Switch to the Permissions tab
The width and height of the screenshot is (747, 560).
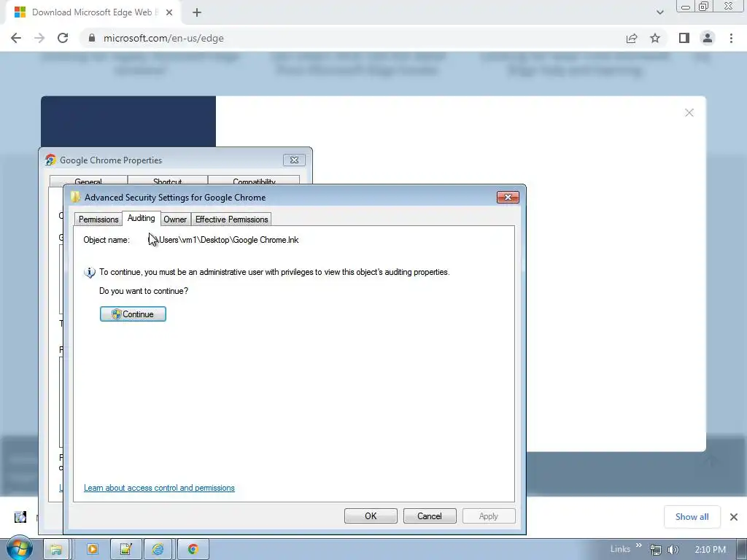click(98, 219)
